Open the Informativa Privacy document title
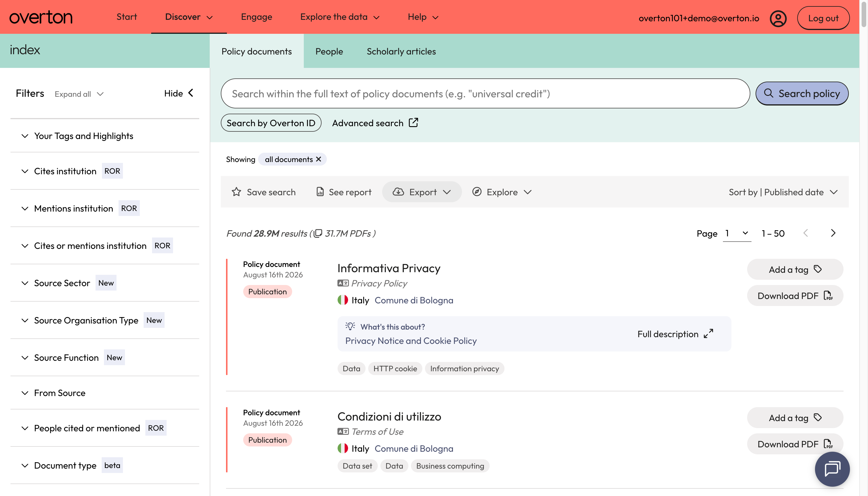The height and width of the screenshot is (496, 868). pos(389,268)
